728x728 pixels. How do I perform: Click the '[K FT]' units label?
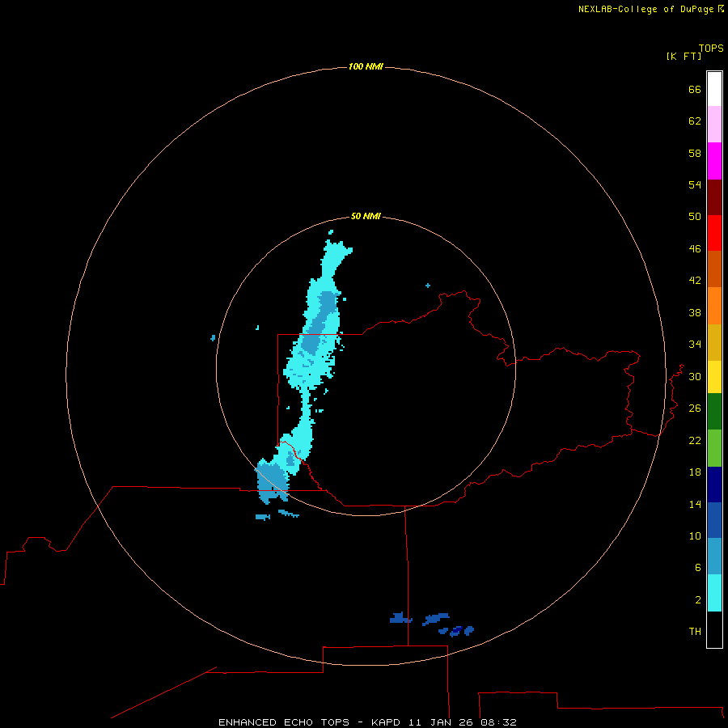(x=684, y=56)
